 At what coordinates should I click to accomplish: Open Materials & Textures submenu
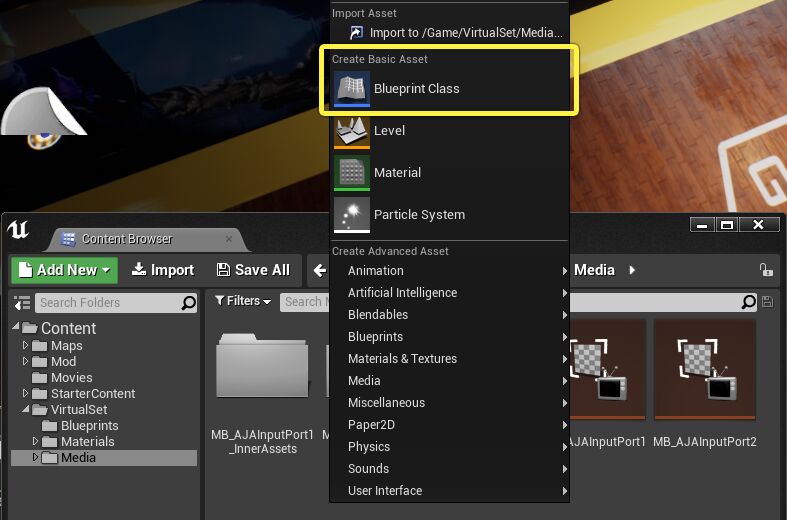pyautogui.click(x=449, y=359)
